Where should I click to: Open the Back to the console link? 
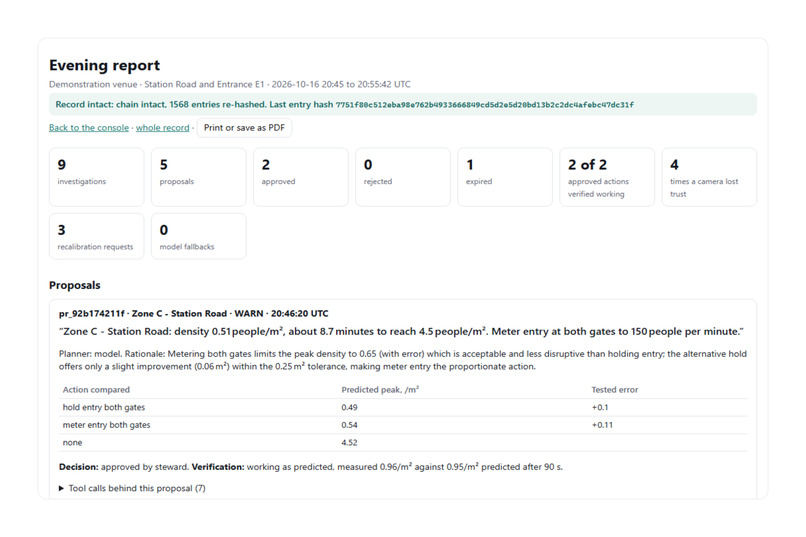coord(89,128)
